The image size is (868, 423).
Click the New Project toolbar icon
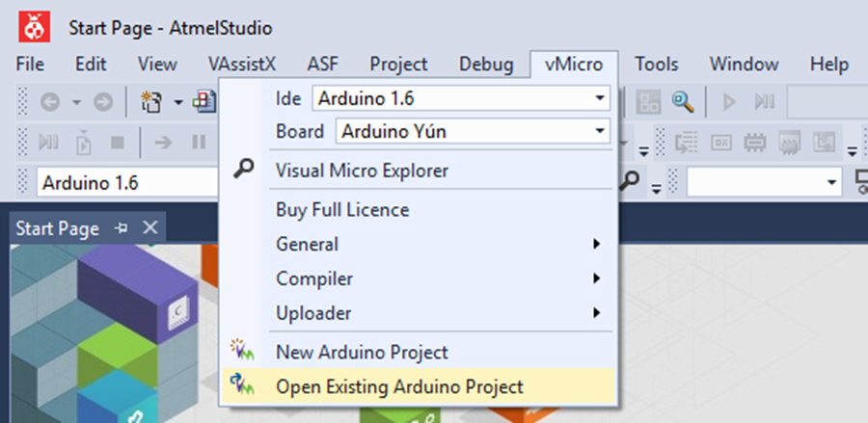pos(150,102)
